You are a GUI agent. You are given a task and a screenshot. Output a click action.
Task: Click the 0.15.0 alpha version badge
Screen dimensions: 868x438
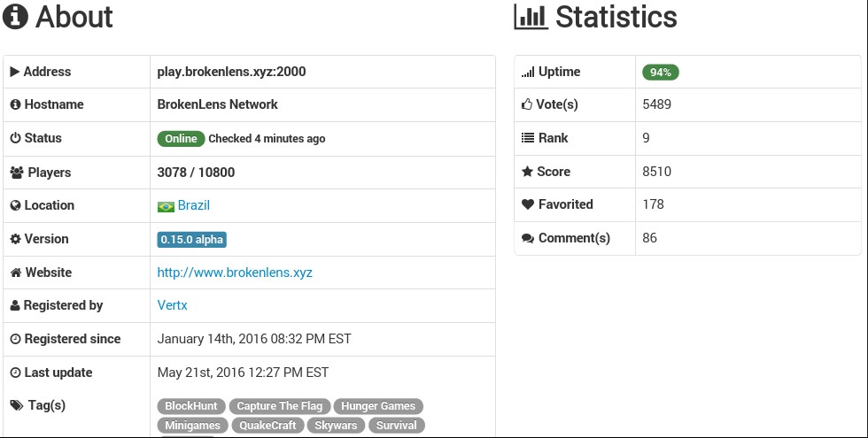click(191, 240)
